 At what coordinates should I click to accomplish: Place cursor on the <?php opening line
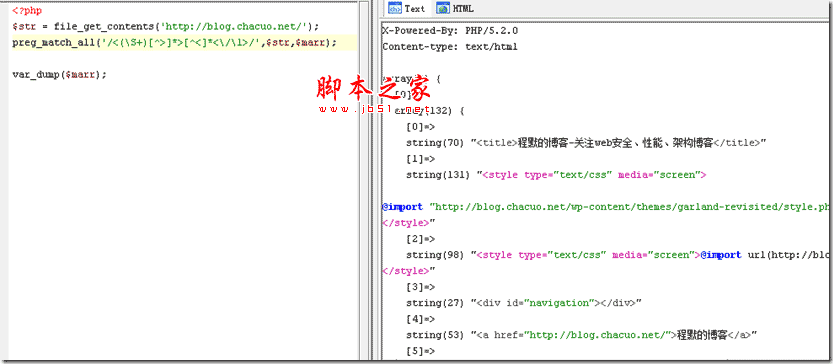(x=27, y=11)
